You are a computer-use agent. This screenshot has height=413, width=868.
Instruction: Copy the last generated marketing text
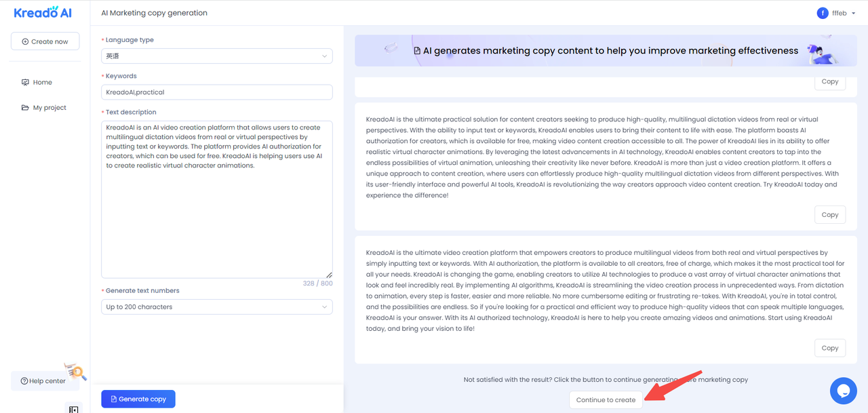[829, 348]
